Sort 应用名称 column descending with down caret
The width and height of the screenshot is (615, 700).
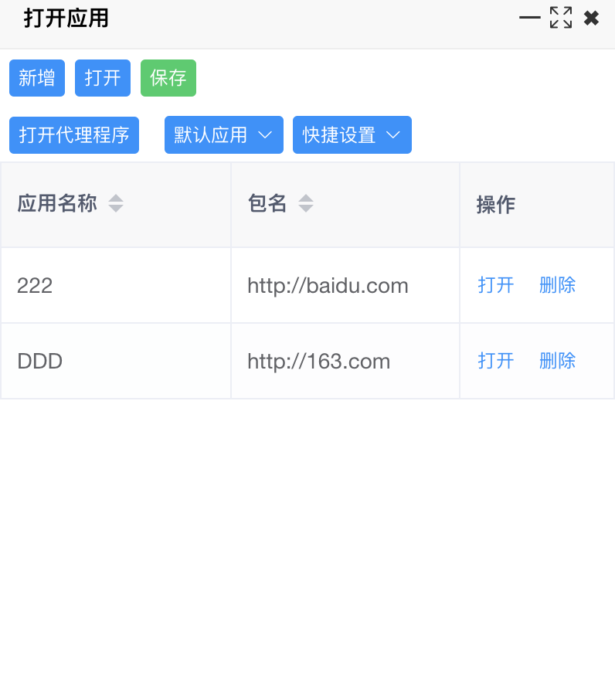coord(116,209)
